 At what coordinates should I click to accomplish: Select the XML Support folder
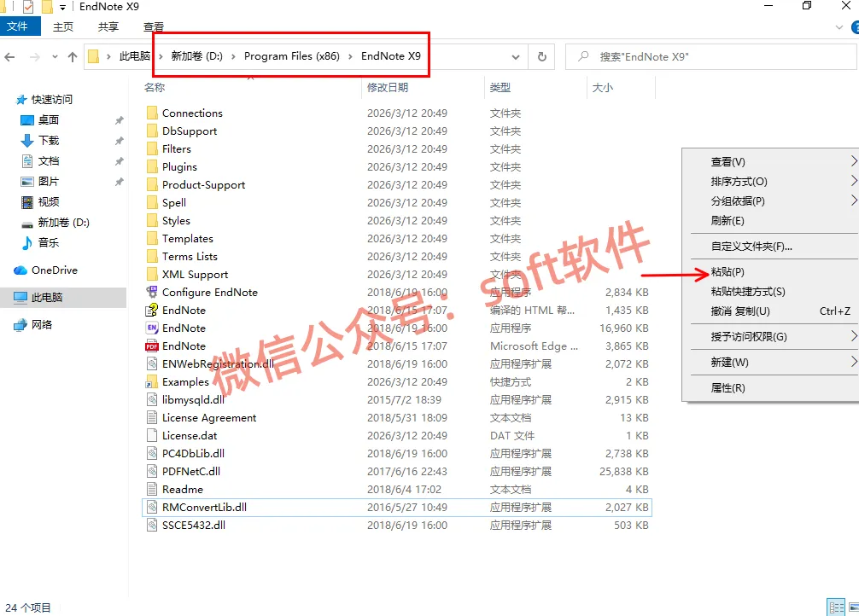pyautogui.click(x=195, y=275)
